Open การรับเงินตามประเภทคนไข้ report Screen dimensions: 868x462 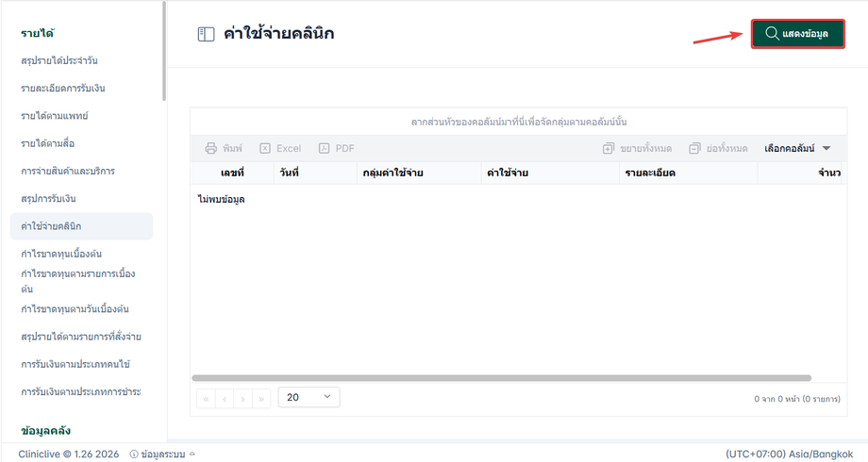tap(75, 364)
